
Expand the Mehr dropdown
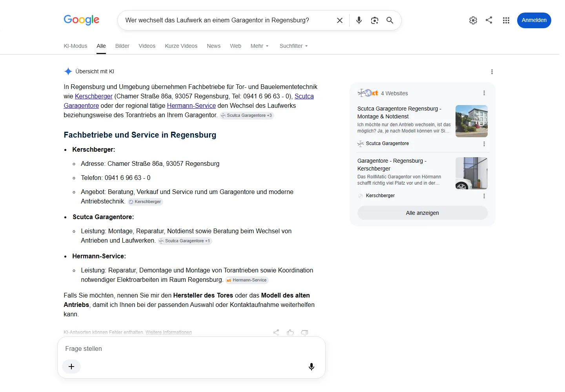pyautogui.click(x=260, y=46)
